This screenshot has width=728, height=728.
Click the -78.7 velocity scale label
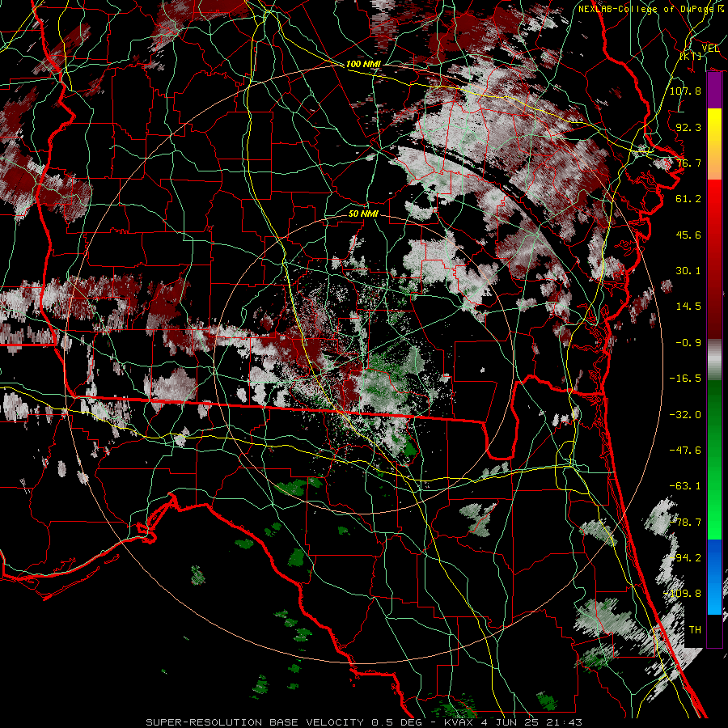685,523
